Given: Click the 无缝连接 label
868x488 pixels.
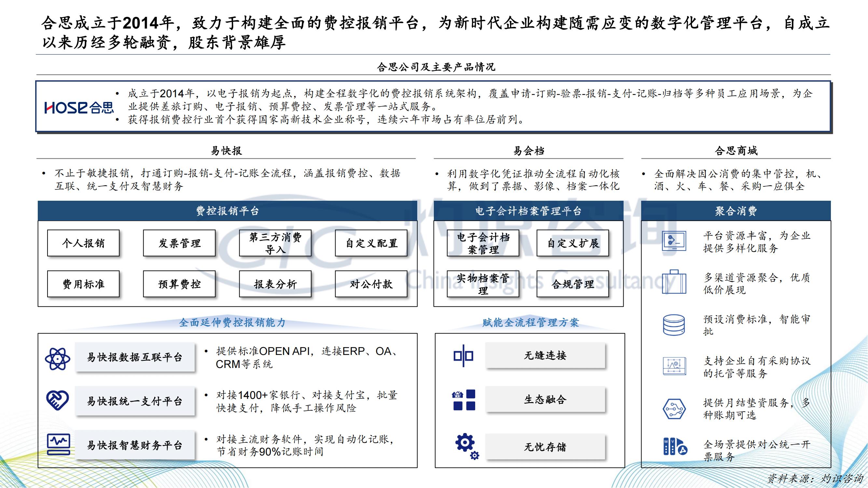Looking at the screenshot, I should pyautogui.click(x=545, y=355).
